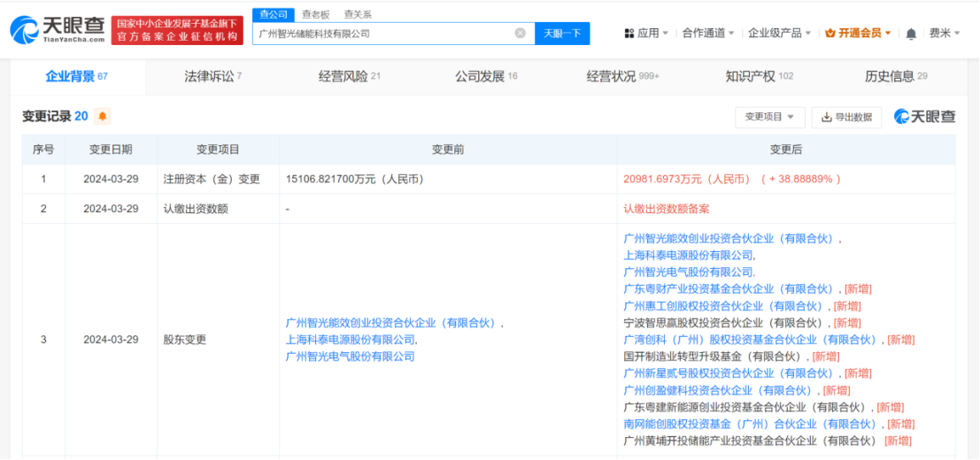The height and width of the screenshot is (460, 980).
Task: Clear the search box with the X icon
Action: point(520,34)
